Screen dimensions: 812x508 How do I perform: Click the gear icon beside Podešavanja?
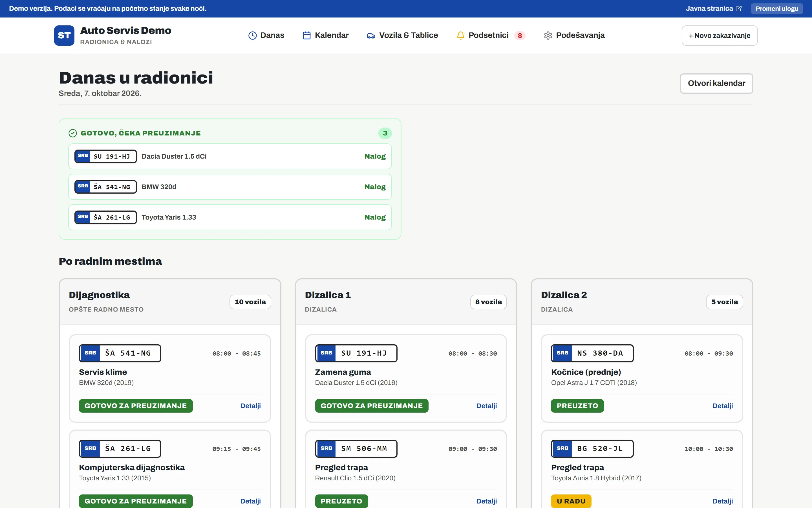point(548,36)
